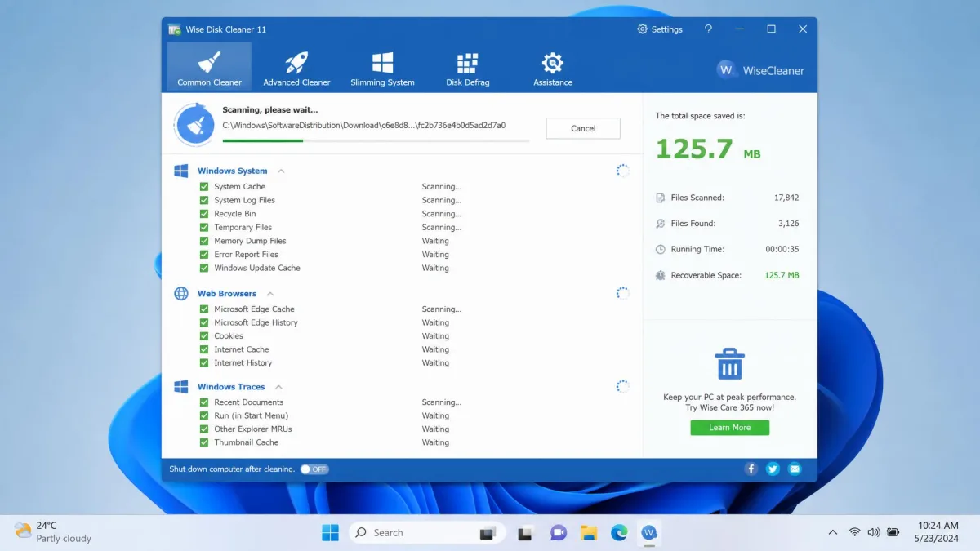This screenshot has width=980, height=551.
Task: Select the Internet Cache label
Action: point(242,349)
